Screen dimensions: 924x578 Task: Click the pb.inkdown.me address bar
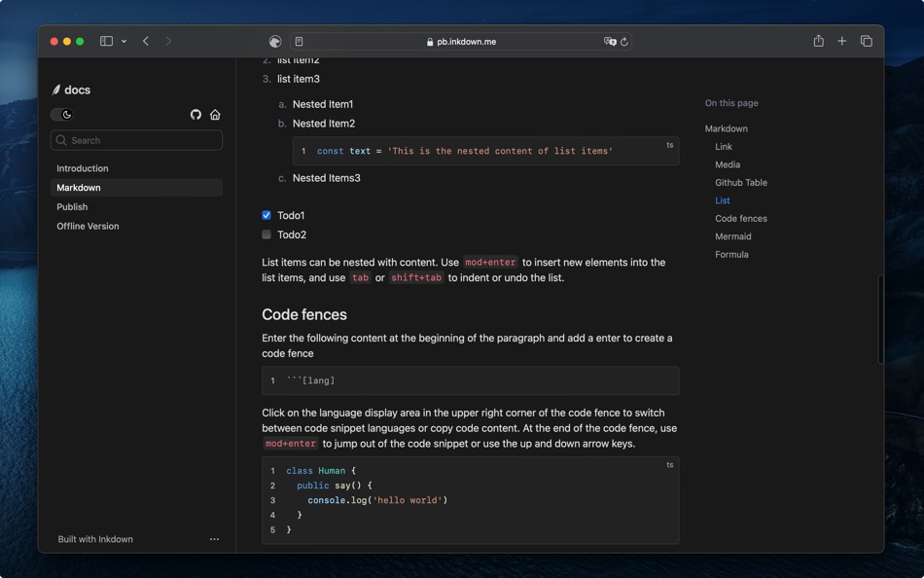pyautogui.click(x=460, y=41)
